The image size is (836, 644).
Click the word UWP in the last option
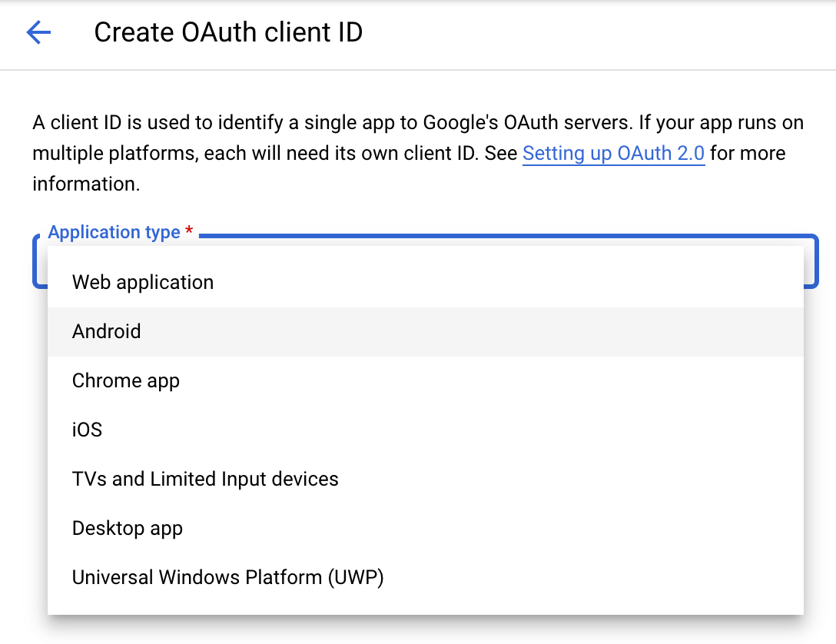point(356,577)
